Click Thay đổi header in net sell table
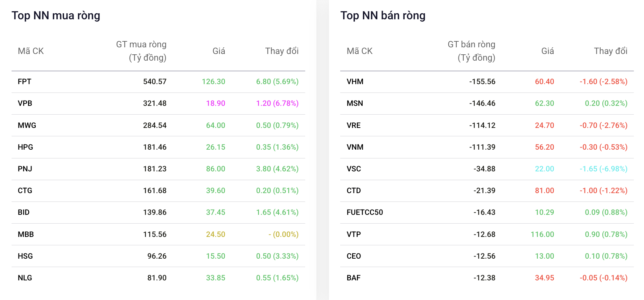Image resolution: width=644 pixels, height=300 pixels. [610, 51]
